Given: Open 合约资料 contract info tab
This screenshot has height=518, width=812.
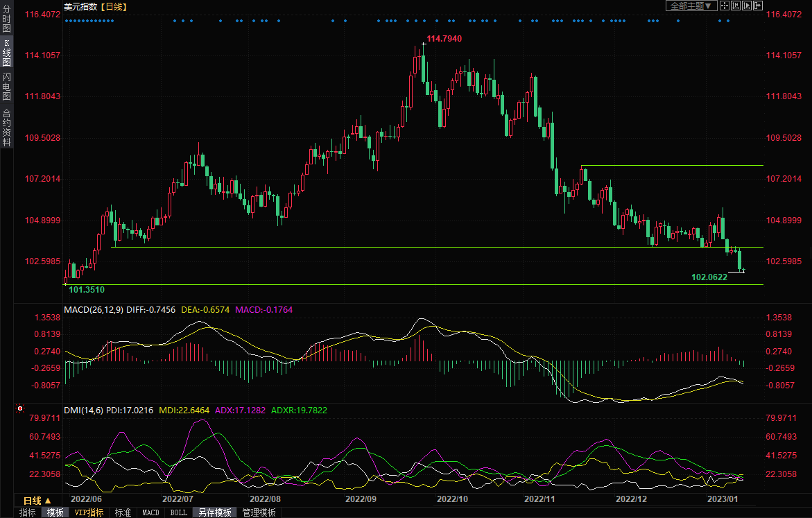Looking at the screenshot, I should coord(6,127).
